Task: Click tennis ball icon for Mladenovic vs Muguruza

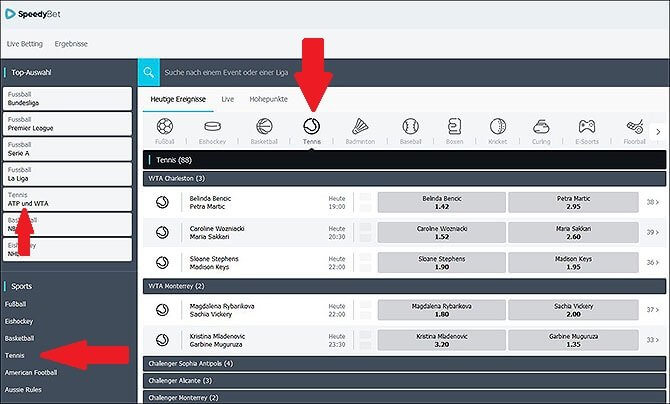Action: (x=162, y=340)
